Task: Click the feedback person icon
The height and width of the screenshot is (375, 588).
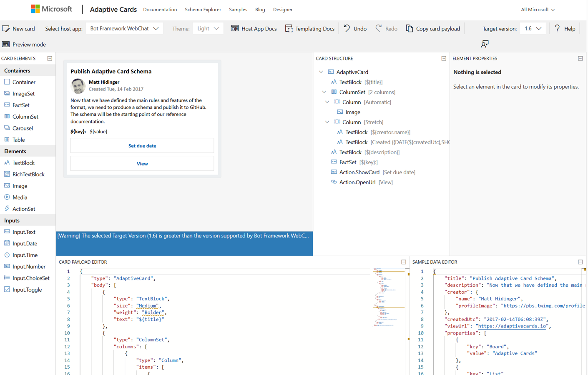Action: 484,44
